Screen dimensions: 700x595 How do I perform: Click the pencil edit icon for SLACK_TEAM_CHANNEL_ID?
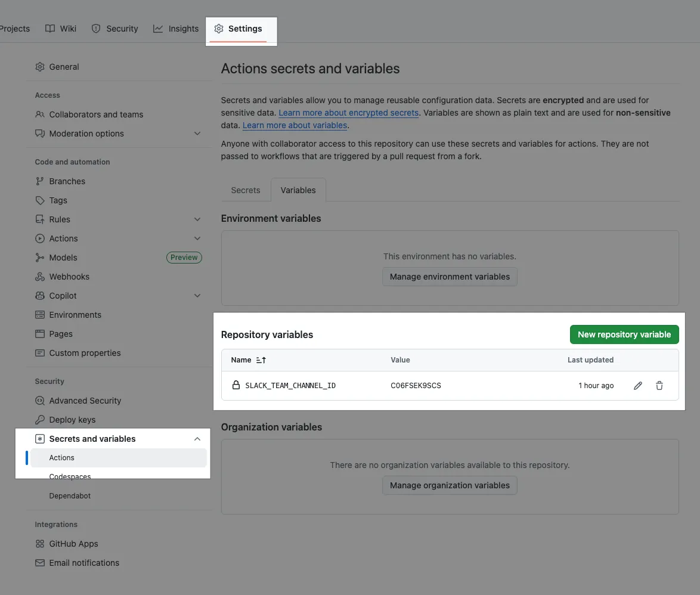click(637, 386)
